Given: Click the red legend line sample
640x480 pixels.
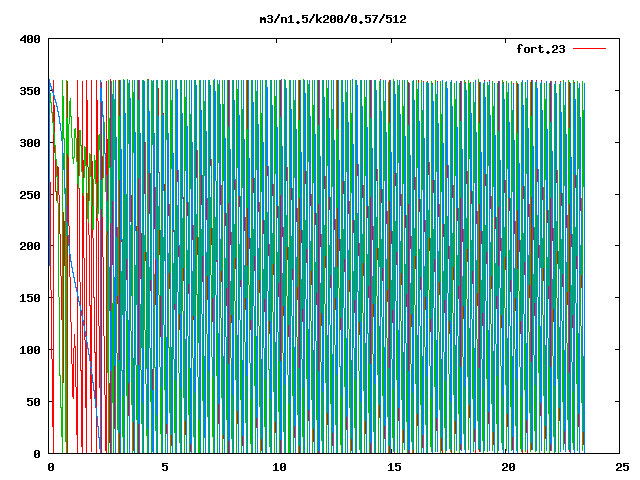Looking at the screenshot, I should coord(589,49).
